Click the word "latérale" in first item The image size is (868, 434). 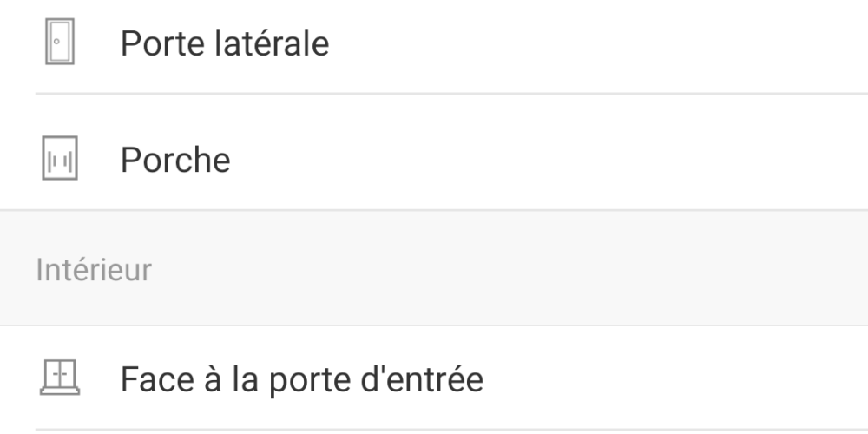click(x=272, y=43)
